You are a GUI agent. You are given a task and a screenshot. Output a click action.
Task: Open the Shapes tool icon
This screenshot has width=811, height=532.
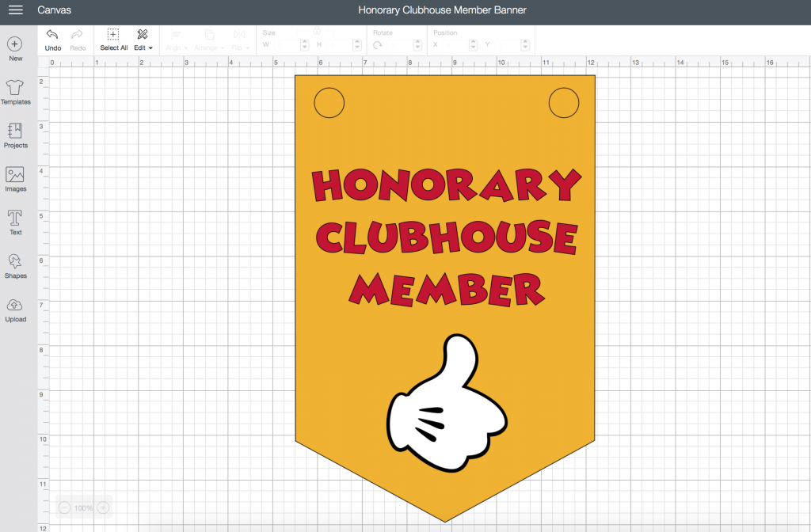(15, 261)
